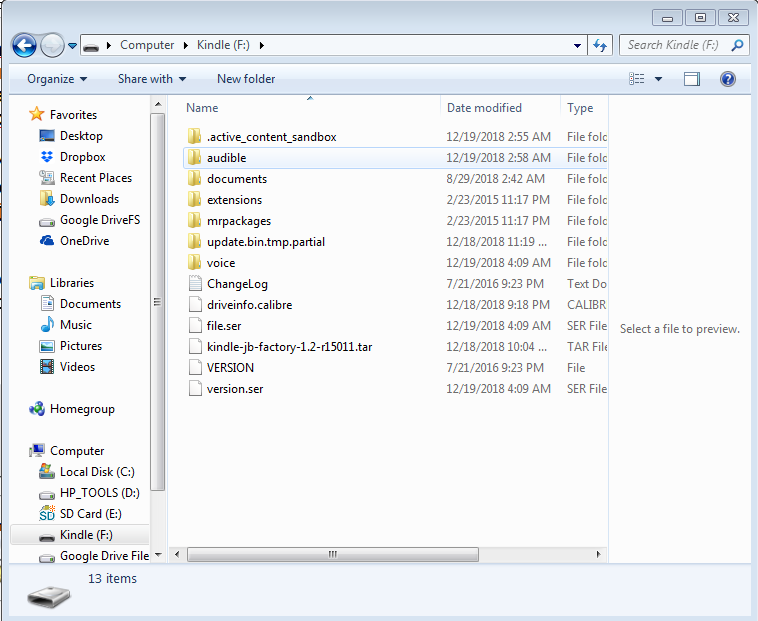Open the Share with menu

tap(152, 79)
